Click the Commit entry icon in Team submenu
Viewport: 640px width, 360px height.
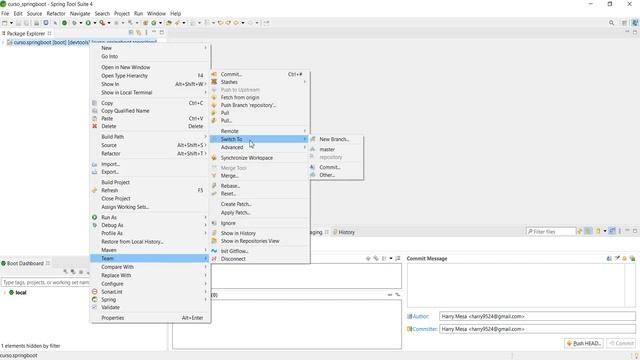coord(214,74)
